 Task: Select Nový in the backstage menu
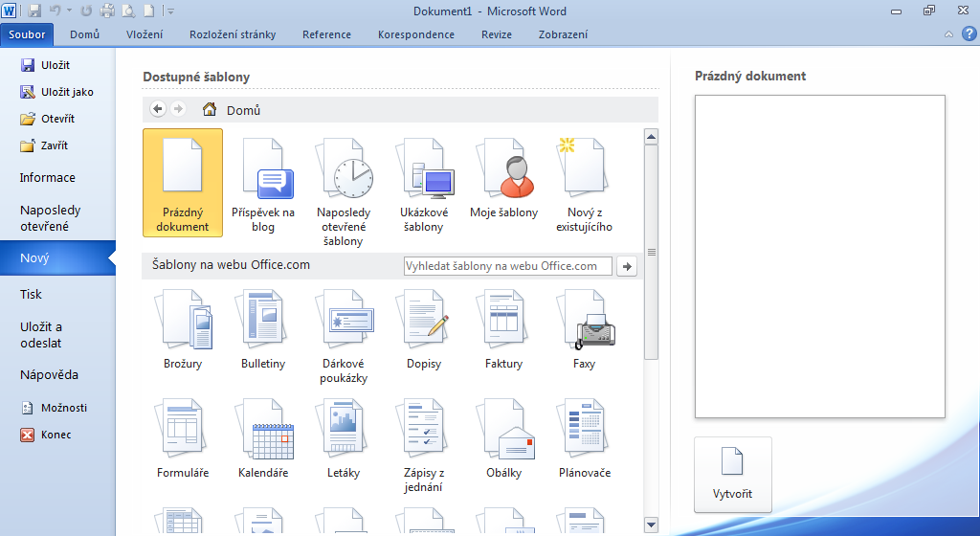point(57,258)
